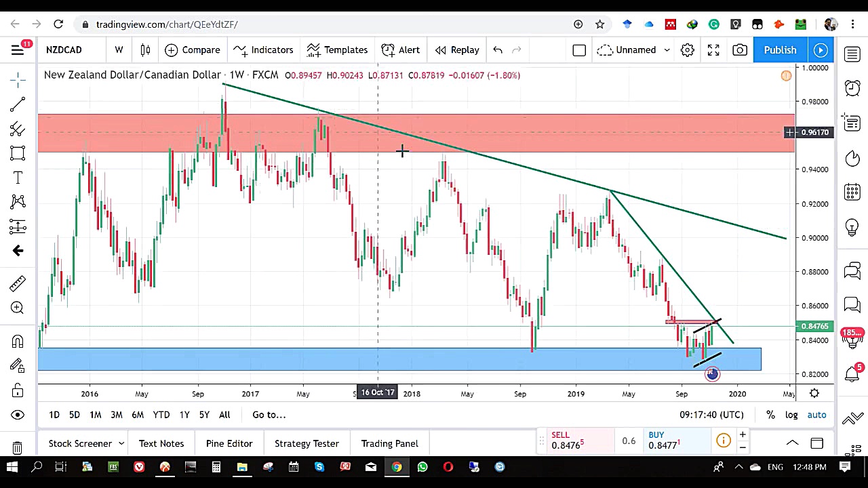Create an Alert
Screen dimensions: 868x488
click(401, 50)
